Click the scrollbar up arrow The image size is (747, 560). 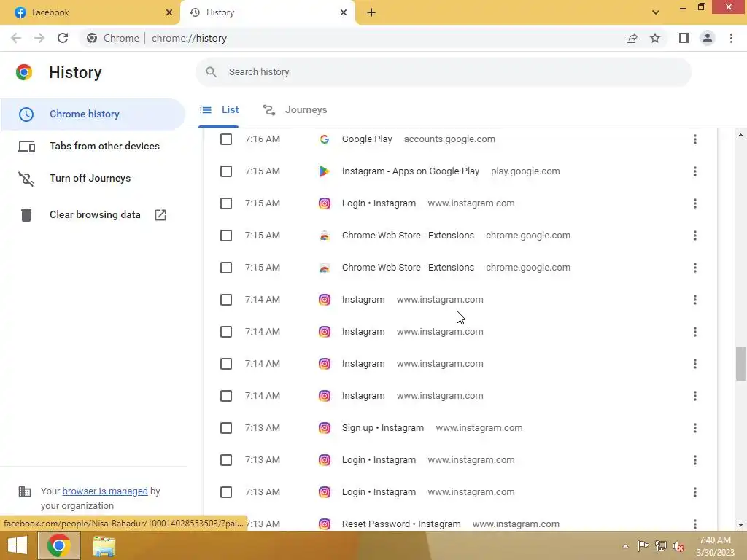740,135
